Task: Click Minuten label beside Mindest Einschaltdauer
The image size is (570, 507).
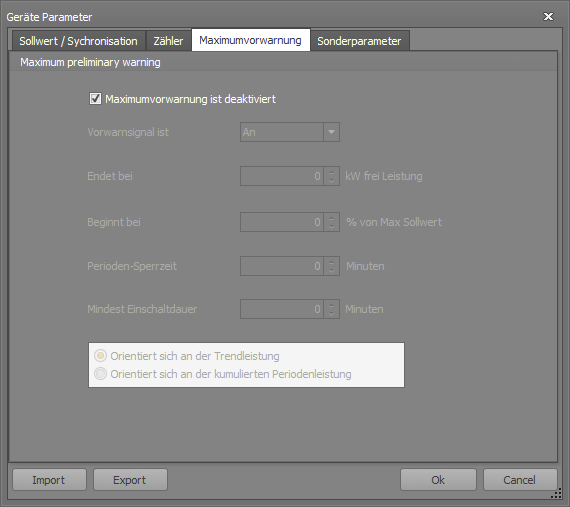Action: 364,309
